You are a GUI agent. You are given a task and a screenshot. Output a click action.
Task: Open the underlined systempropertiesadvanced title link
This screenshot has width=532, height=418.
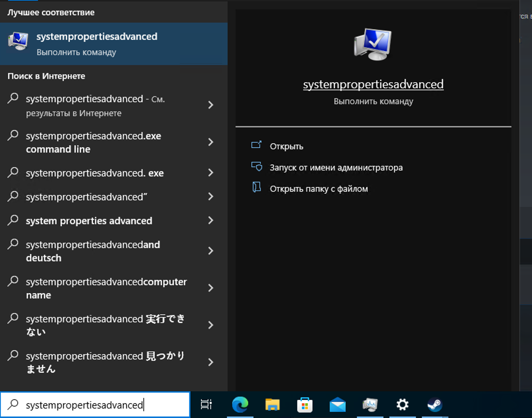click(x=373, y=84)
